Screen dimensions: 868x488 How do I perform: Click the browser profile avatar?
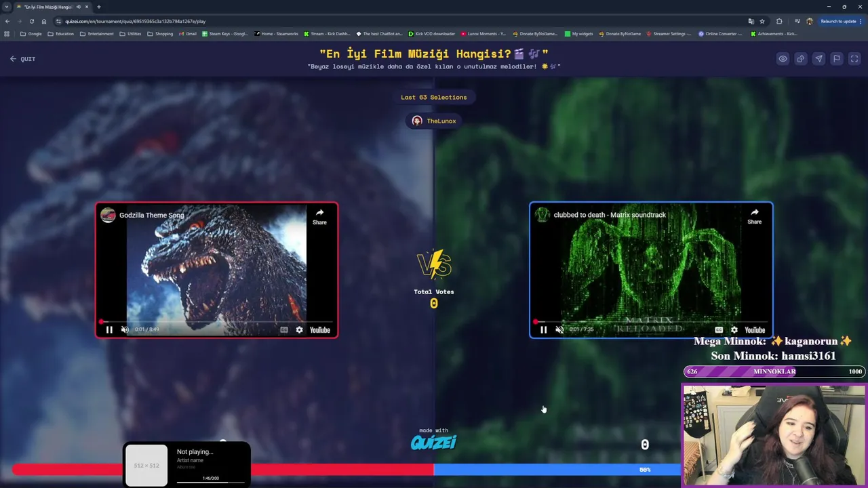pyautogui.click(x=810, y=21)
